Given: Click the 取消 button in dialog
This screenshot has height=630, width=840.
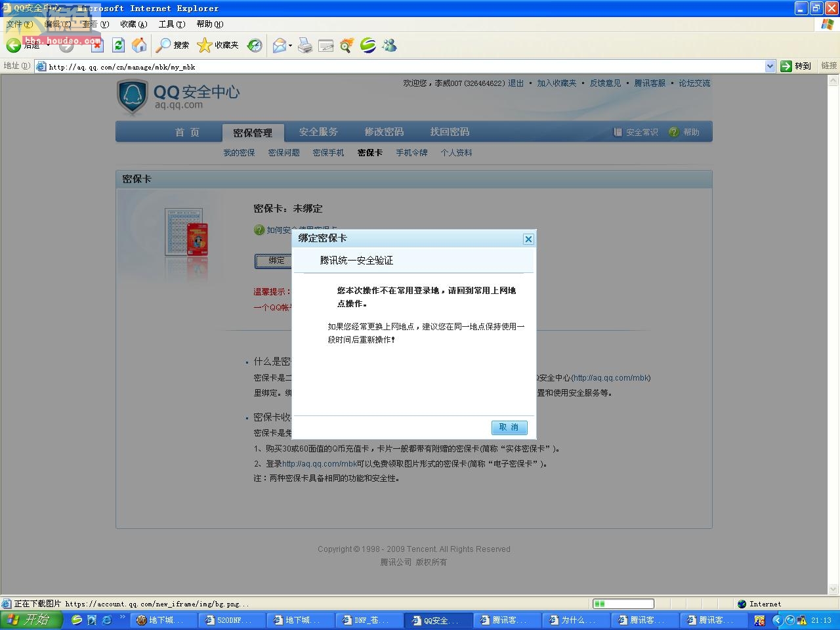Looking at the screenshot, I should [509, 427].
